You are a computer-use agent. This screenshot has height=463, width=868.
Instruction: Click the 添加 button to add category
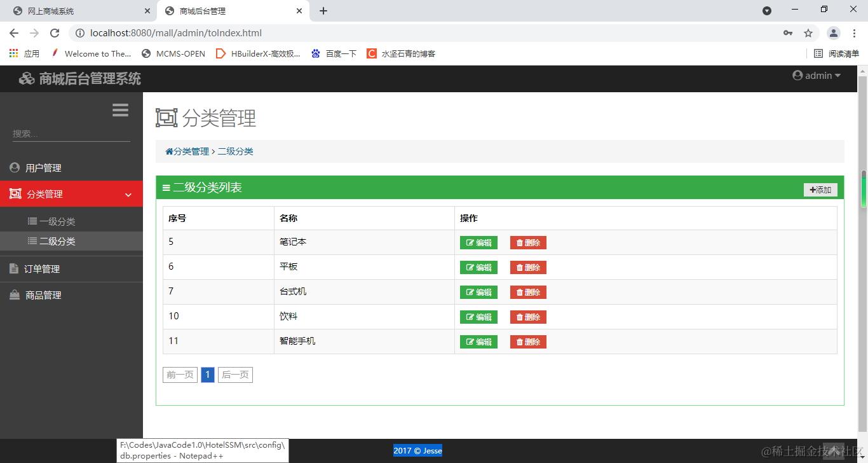[x=820, y=189]
